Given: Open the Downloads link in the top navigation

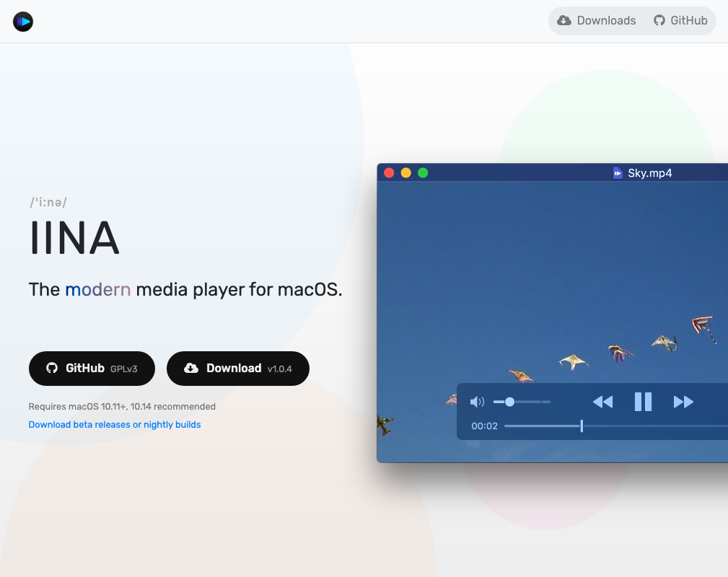Looking at the screenshot, I should 597,20.
